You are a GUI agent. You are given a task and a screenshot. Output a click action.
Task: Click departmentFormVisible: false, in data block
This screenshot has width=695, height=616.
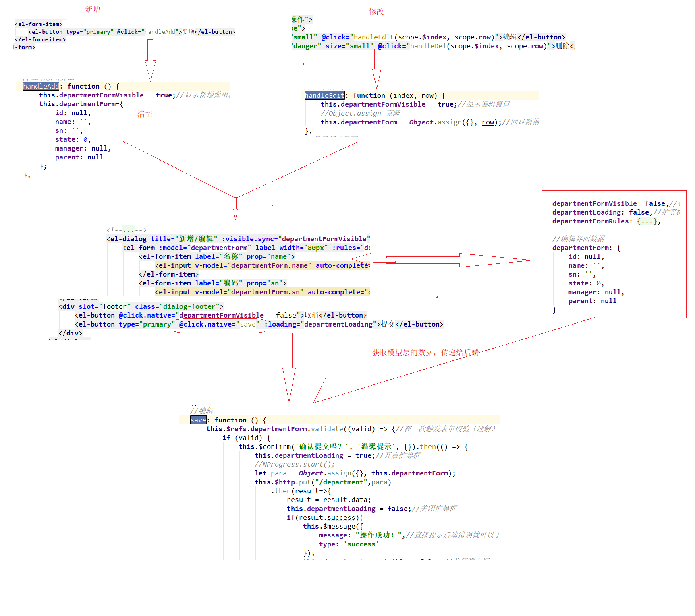tap(610, 203)
